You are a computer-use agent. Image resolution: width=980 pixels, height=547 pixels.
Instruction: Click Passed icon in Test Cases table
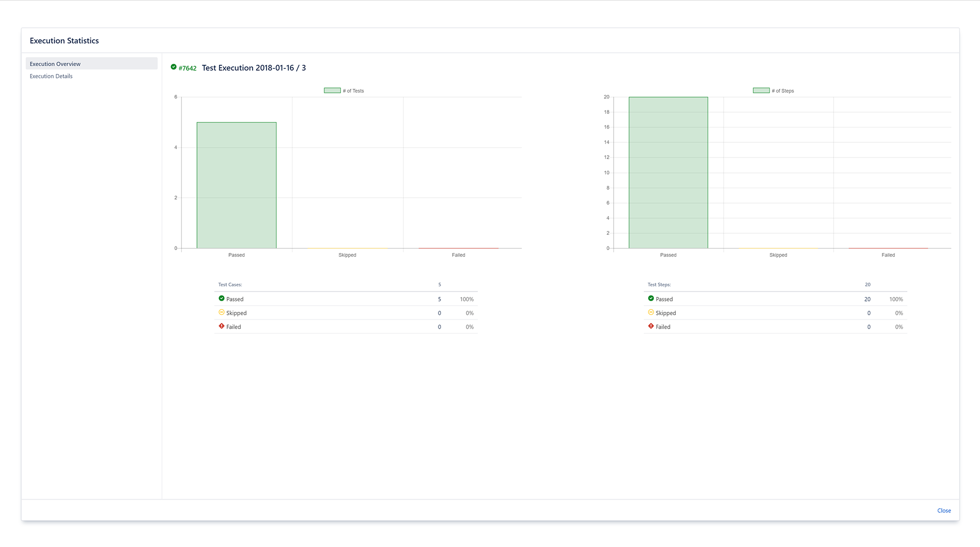[222, 299]
